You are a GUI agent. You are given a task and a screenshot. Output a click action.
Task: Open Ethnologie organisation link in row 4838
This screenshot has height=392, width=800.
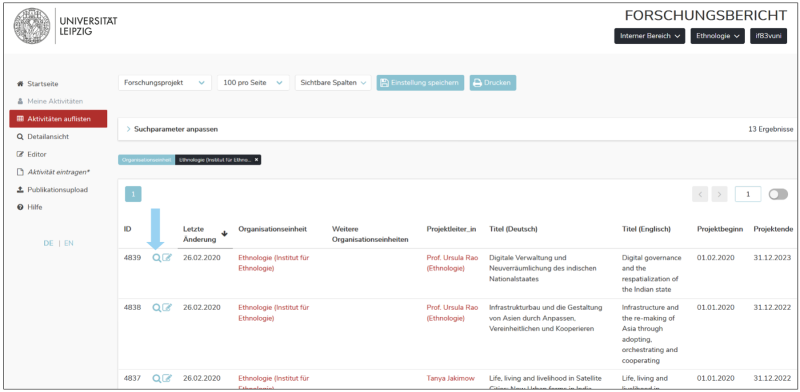tap(273, 313)
